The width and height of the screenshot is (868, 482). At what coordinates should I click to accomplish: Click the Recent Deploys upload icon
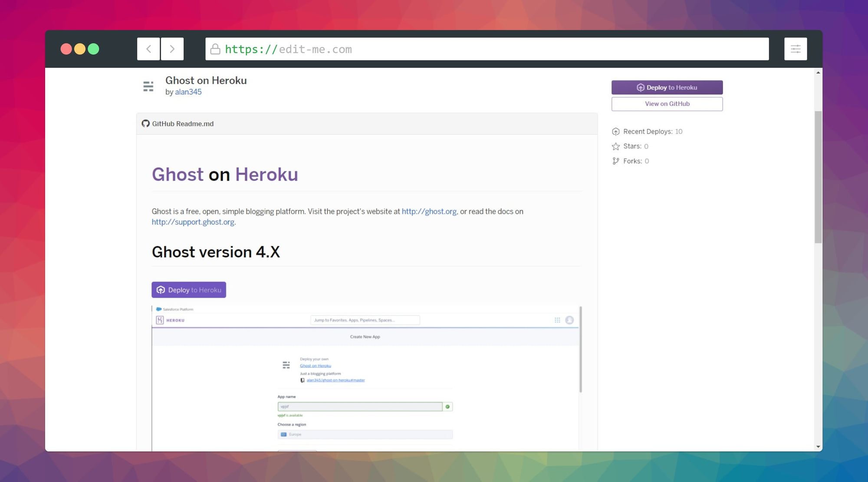pyautogui.click(x=616, y=132)
